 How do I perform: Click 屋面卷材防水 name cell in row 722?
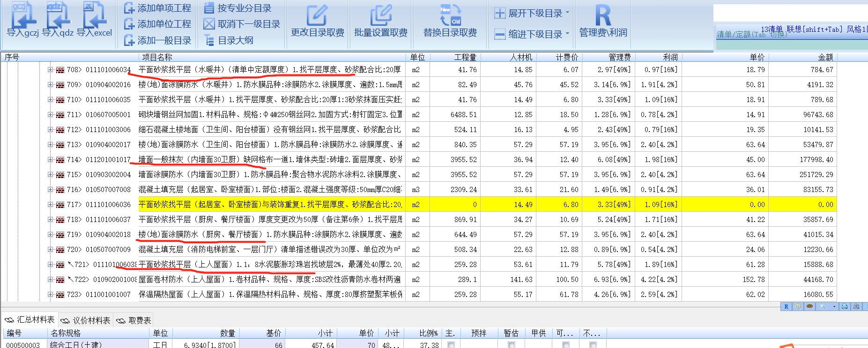(x=272, y=280)
